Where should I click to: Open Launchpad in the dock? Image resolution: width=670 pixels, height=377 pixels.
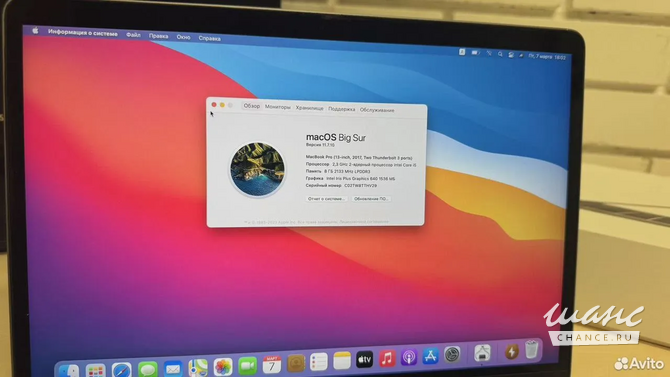[x=95, y=370]
